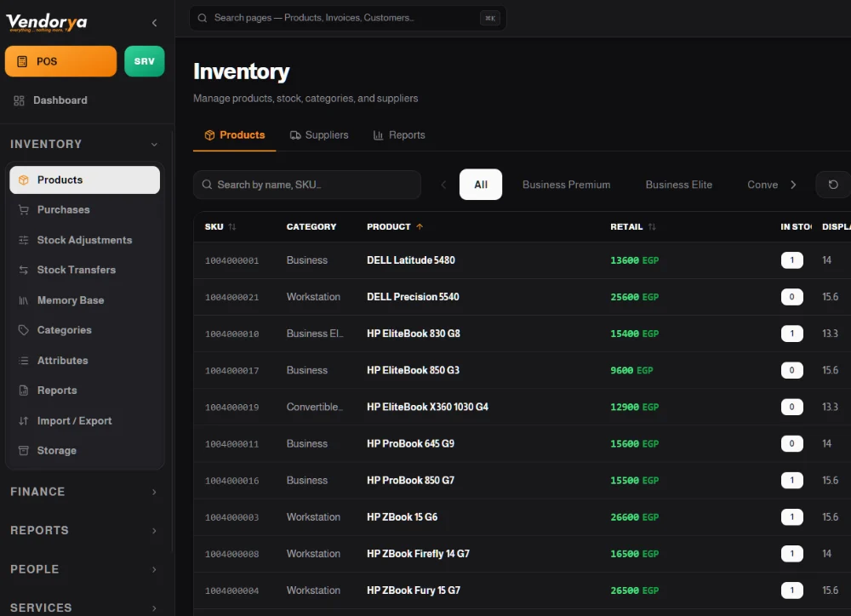Open HP EliteBook 850 G3 row
This screenshot has height=616, width=851.
pos(523,370)
